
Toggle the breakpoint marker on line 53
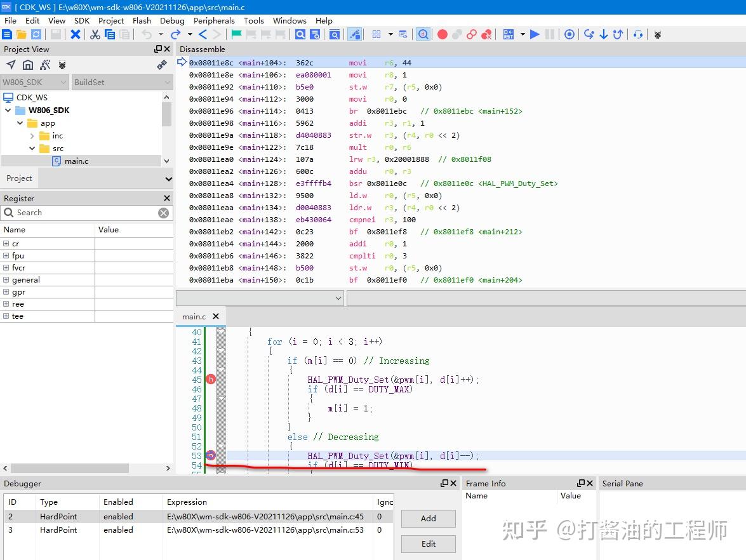210,455
